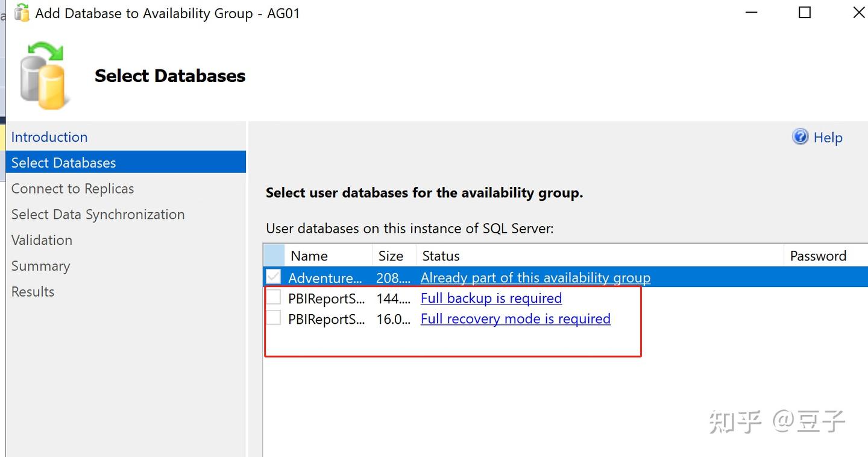Tick the checkbox for the Full recovery mode row
The height and width of the screenshot is (457, 868).
coord(274,318)
